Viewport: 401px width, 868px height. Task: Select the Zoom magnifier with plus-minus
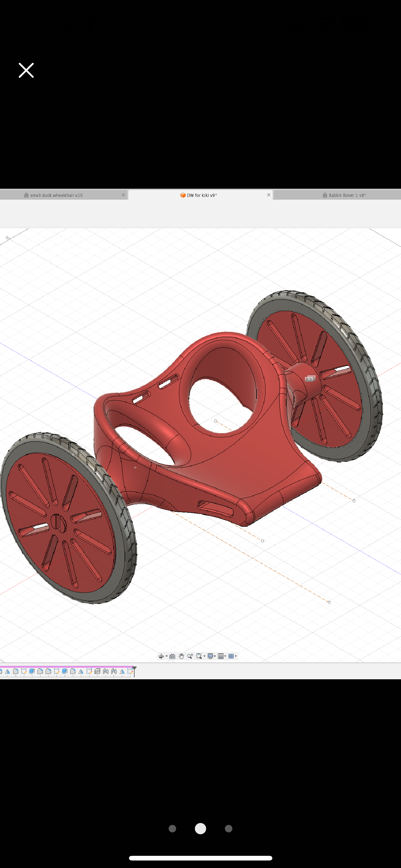tap(190, 656)
